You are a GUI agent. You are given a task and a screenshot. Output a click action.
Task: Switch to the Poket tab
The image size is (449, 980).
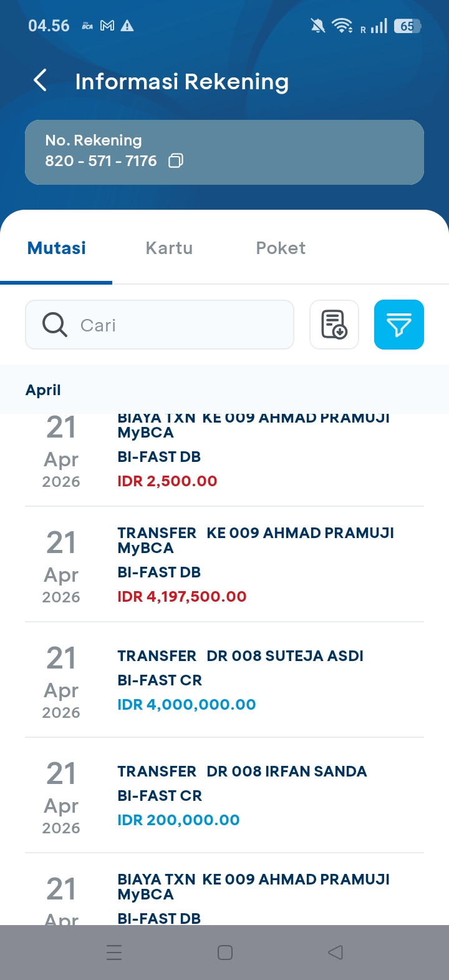tap(281, 248)
